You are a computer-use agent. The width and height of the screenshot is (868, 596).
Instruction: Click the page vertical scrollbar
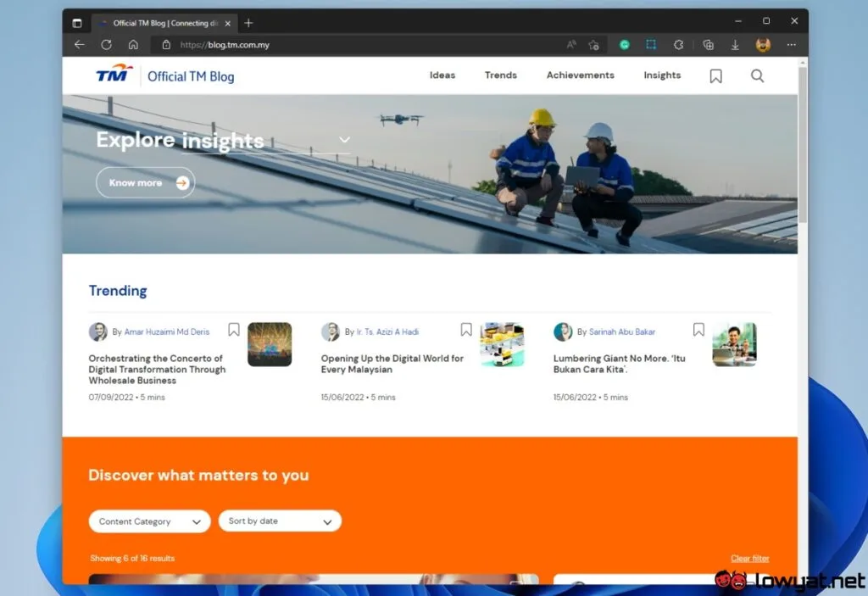tap(803, 144)
